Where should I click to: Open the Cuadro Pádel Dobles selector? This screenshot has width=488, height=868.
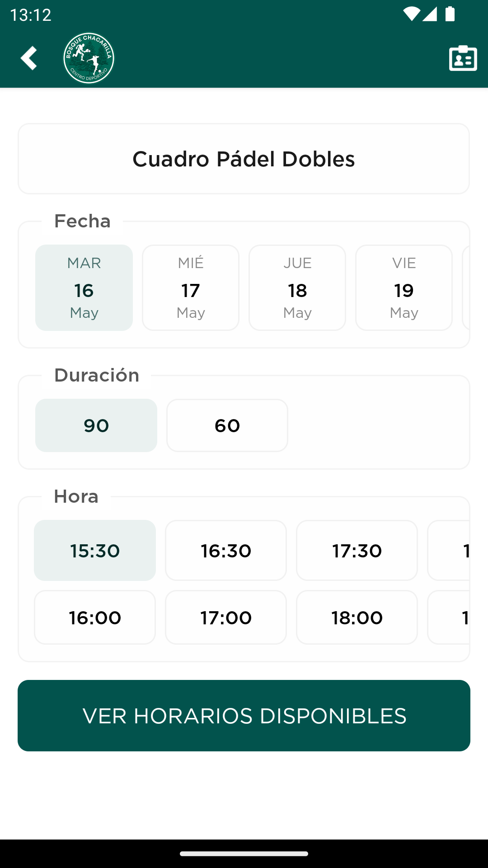(x=244, y=159)
